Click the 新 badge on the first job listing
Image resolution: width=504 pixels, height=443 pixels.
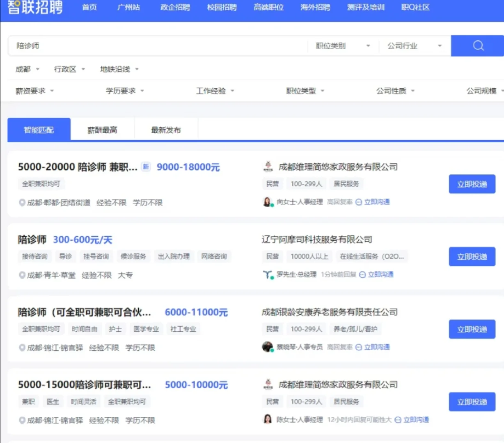tap(146, 167)
